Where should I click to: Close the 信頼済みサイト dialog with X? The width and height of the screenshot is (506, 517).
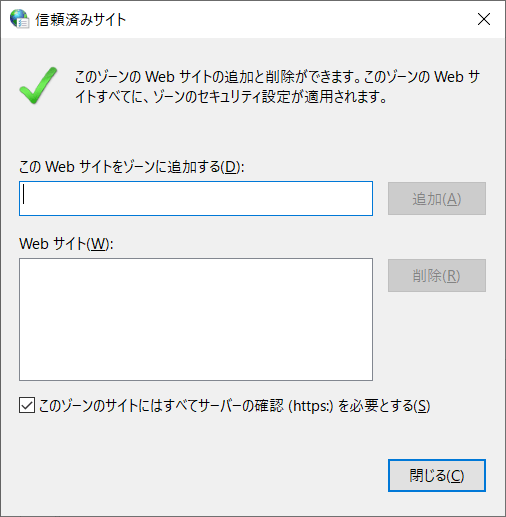click(x=484, y=19)
